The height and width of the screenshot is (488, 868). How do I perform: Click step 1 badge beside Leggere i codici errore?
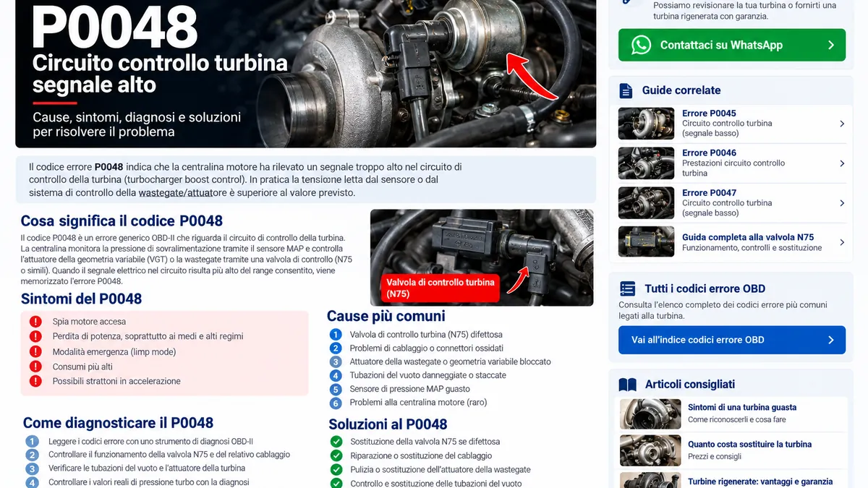click(x=32, y=441)
